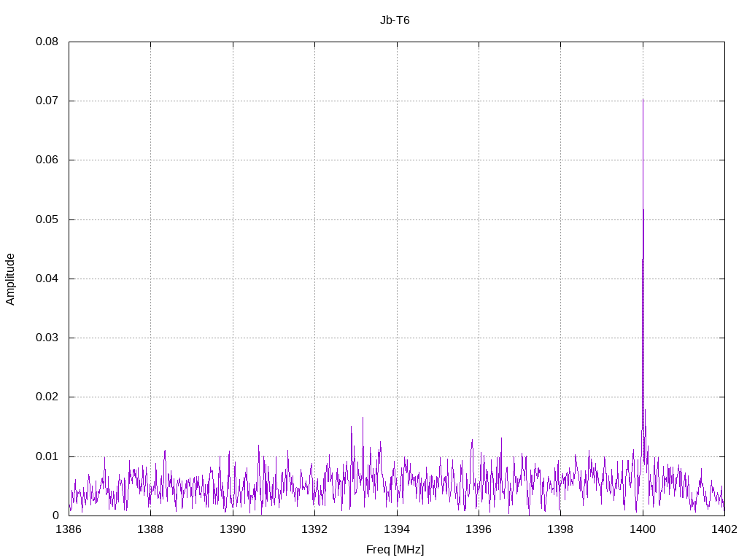Click the 1390 x-axis tick label
The image size is (747, 560).
(x=233, y=529)
